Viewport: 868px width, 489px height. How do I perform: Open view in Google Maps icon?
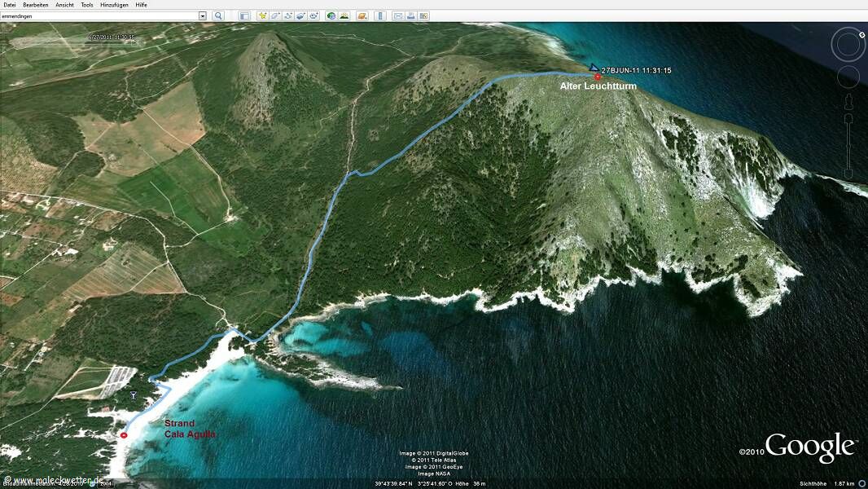(x=424, y=15)
